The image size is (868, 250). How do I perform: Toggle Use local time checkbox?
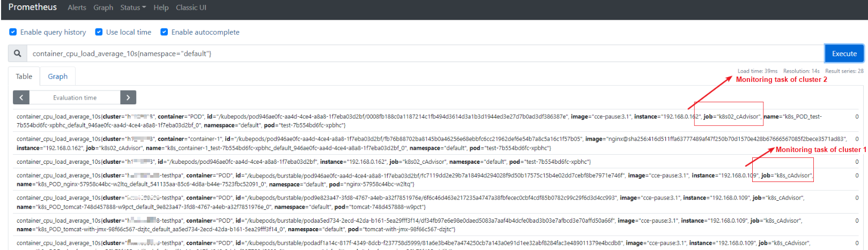point(99,32)
